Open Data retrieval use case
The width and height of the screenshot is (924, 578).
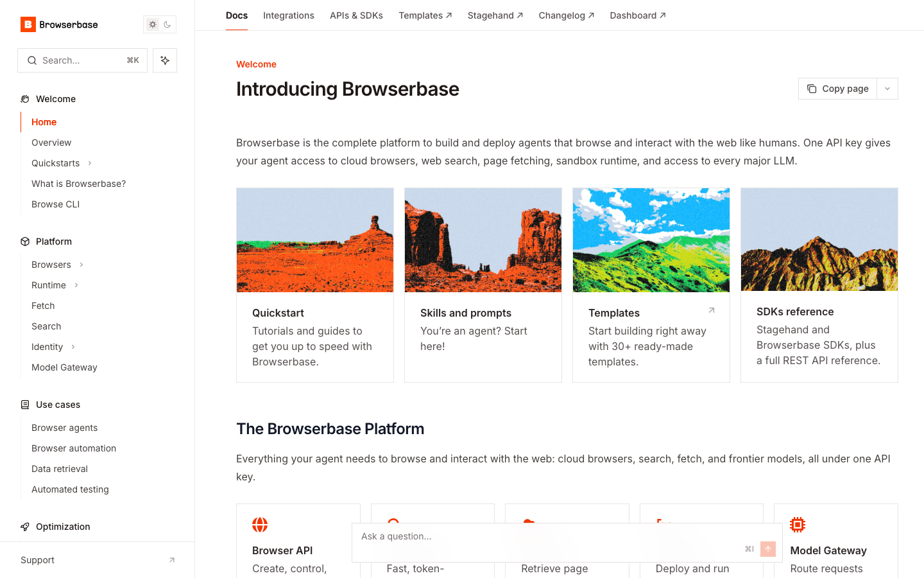(60, 469)
